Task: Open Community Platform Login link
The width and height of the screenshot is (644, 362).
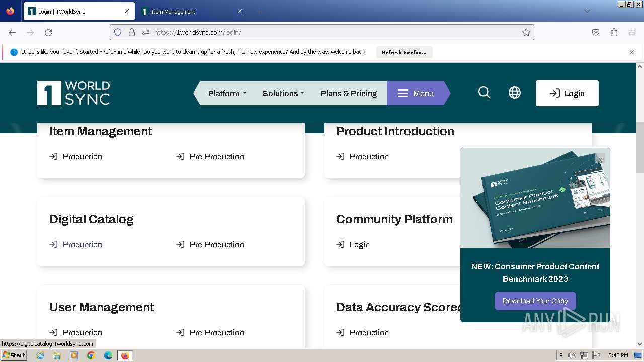Action: pos(353,244)
